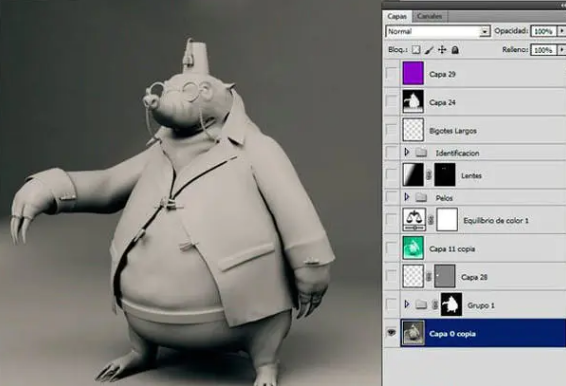This screenshot has height=386, width=566.
Task: Switch to the Capas tab
Action: click(397, 16)
